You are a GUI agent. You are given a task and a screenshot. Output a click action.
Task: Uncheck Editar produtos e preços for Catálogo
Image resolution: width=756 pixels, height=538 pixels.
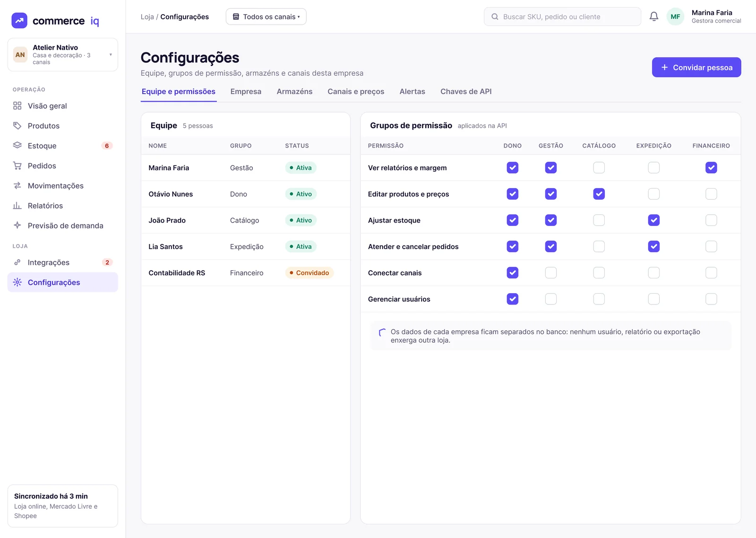[599, 194]
